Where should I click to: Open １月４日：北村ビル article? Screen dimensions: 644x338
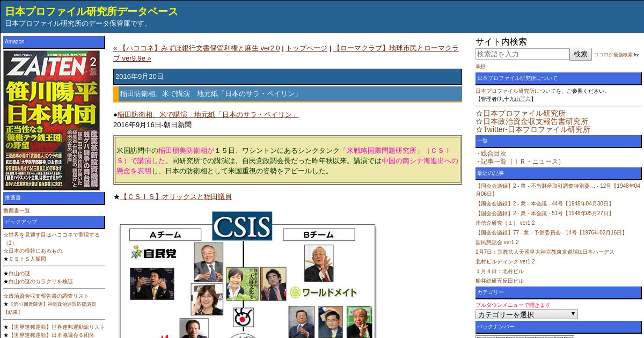pyautogui.click(x=500, y=271)
